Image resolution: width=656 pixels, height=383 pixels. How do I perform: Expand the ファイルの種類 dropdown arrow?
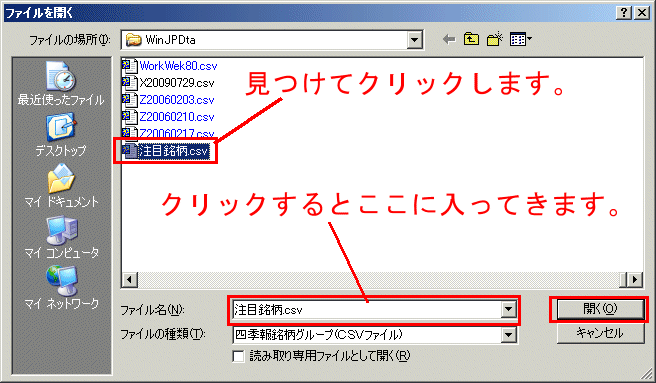click(508, 335)
